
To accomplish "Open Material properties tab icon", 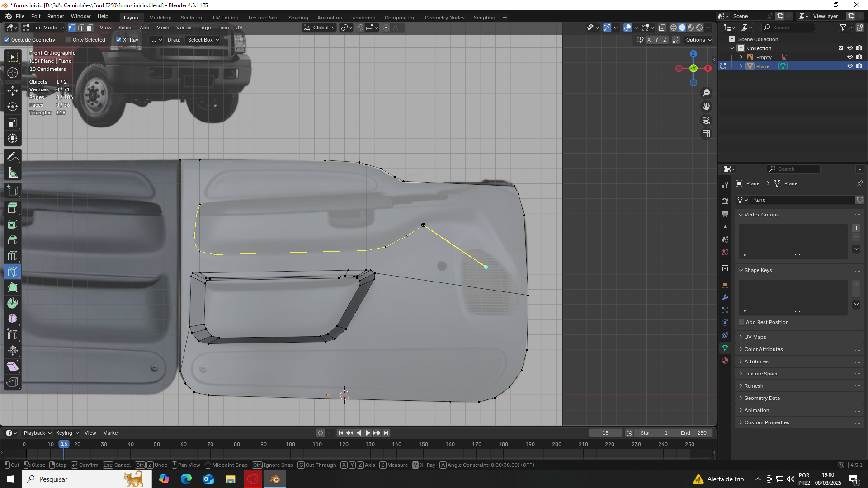I will click(x=725, y=361).
